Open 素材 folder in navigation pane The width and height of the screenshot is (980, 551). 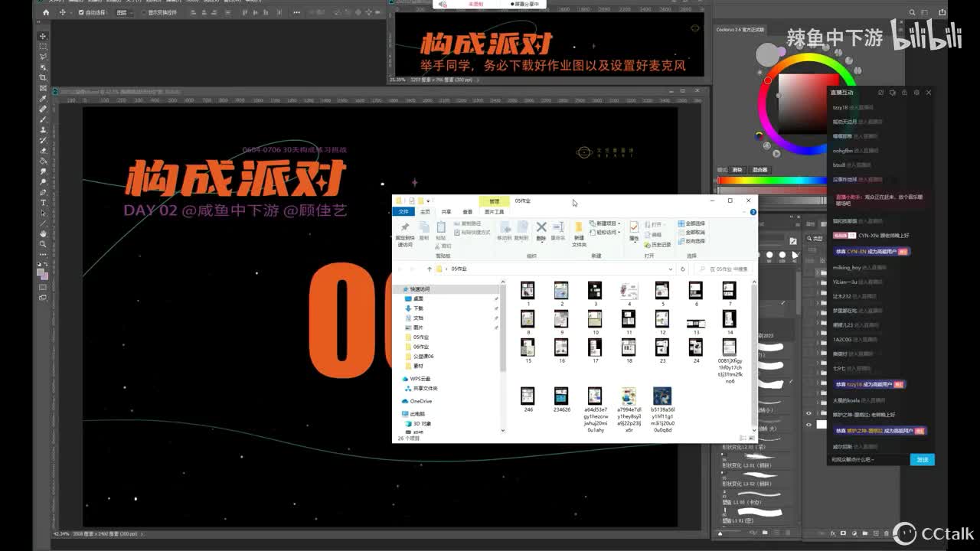tap(418, 366)
